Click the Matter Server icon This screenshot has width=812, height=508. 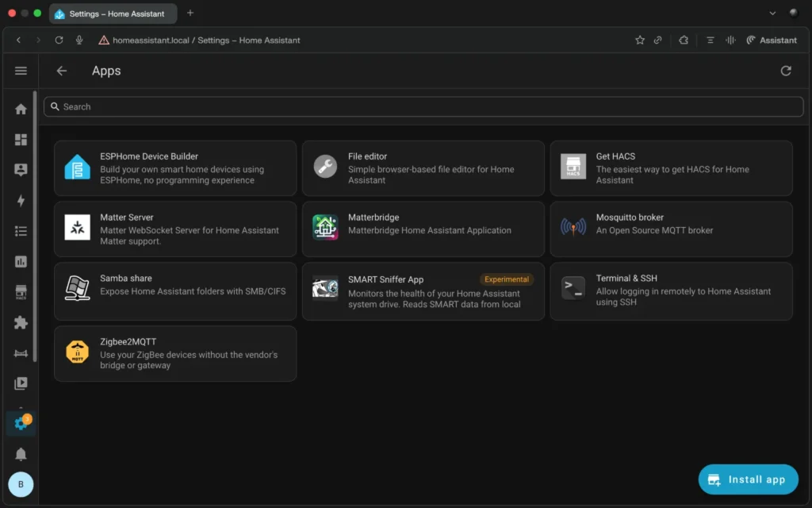(77, 227)
